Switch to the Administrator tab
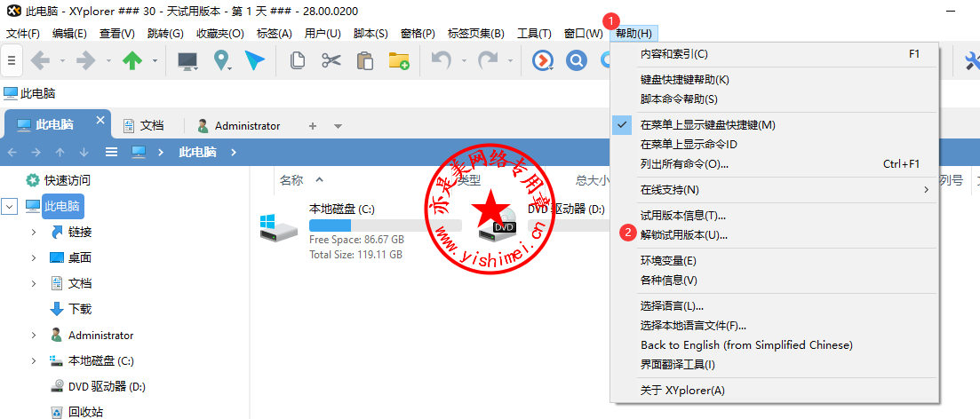The width and height of the screenshot is (980, 419). [x=238, y=126]
